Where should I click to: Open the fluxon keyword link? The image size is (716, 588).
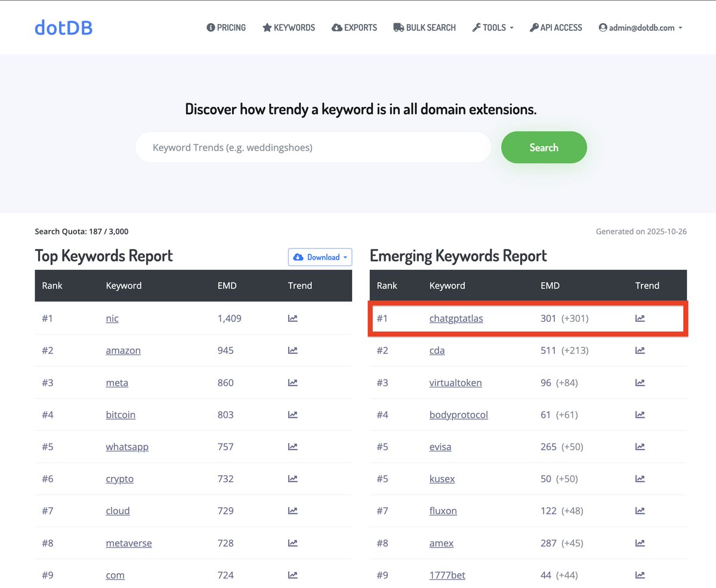pyautogui.click(x=443, y=511)
